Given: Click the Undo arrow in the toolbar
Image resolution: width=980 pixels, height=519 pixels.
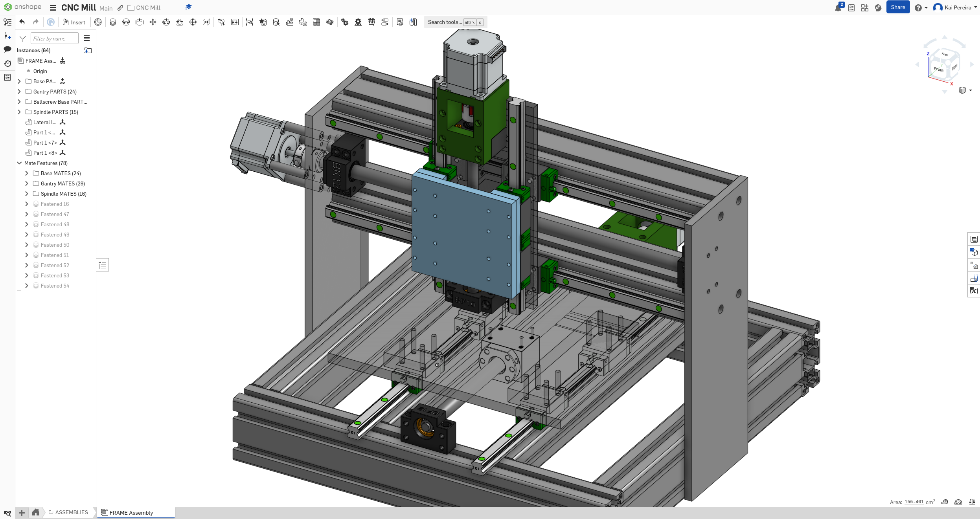Looking at the screenshot, I should pyautogui.click(x=22, y=22).
